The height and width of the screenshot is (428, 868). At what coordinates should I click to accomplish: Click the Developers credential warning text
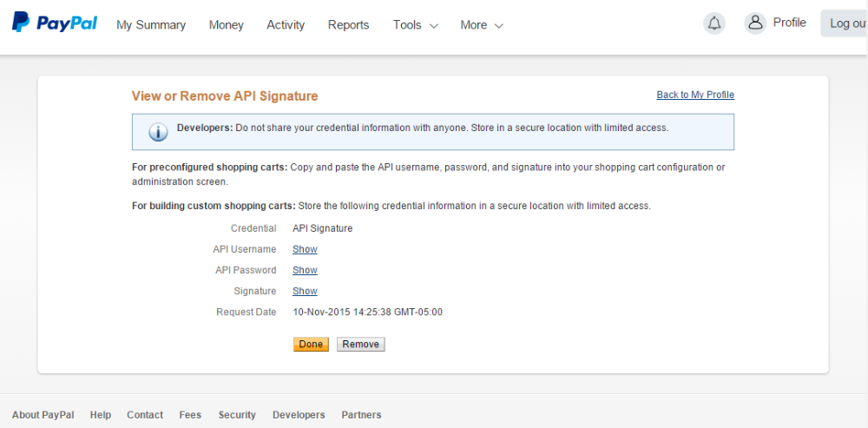point(423,128)
